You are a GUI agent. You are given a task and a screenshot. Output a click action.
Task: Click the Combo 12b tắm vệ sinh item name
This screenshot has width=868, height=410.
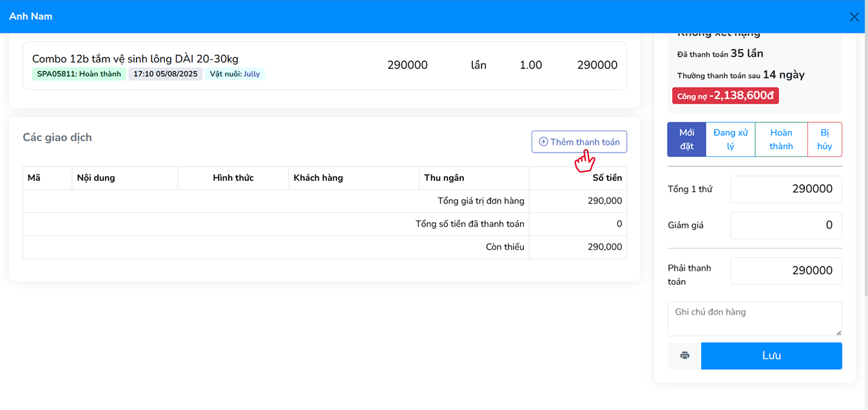coord(135,59)
